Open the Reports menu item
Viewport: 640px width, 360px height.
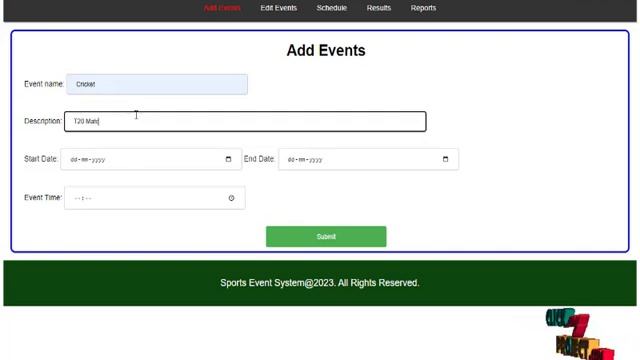(x=423, y=8)
